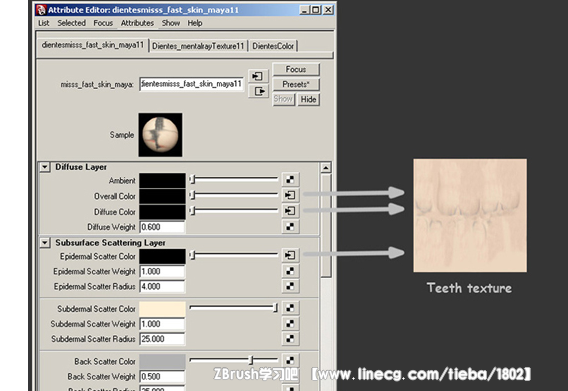Click Subdermal Scatter Weight checker icon

[x=290, y=323]
